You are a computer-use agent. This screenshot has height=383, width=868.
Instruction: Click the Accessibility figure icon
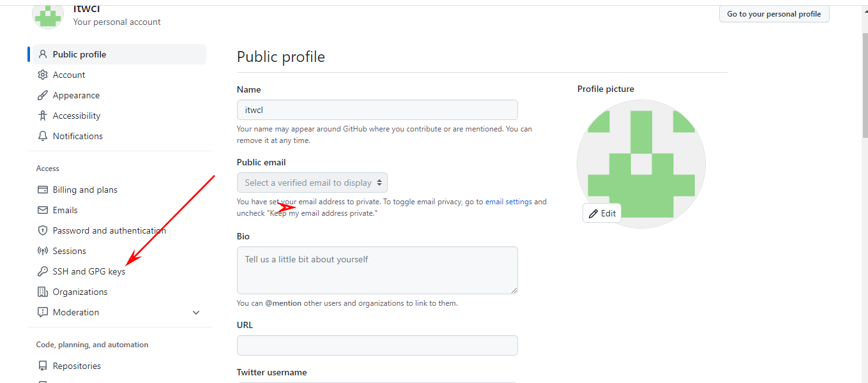pyautogui.click(x=43, y=116)
